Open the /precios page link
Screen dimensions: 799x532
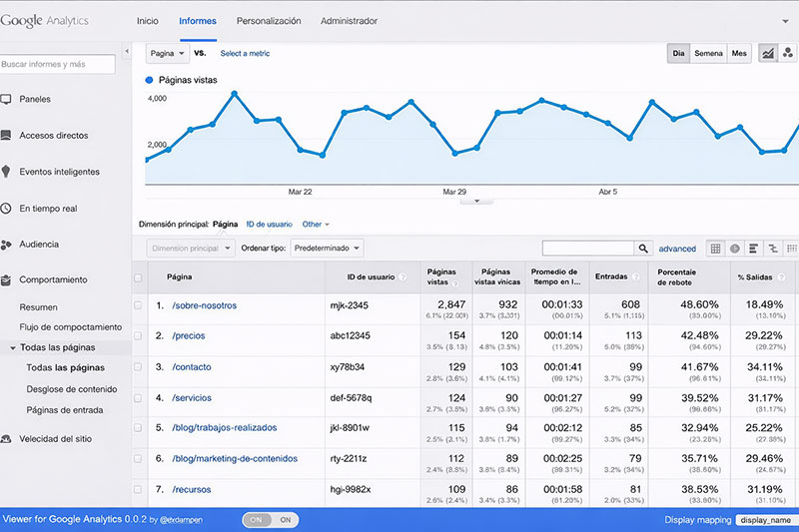[189, 336]
